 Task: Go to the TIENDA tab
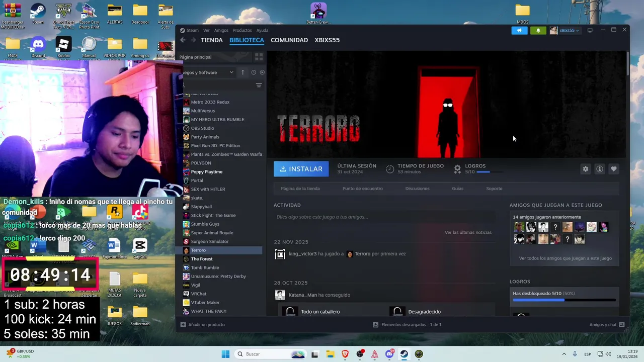(x=211, y=40)
